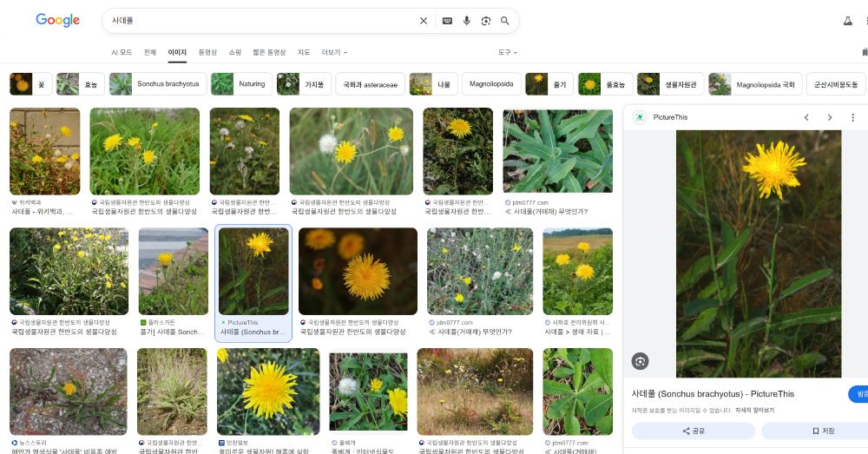Select the 이미지 tab
This screenshot has height=454, width=868.
177,52
